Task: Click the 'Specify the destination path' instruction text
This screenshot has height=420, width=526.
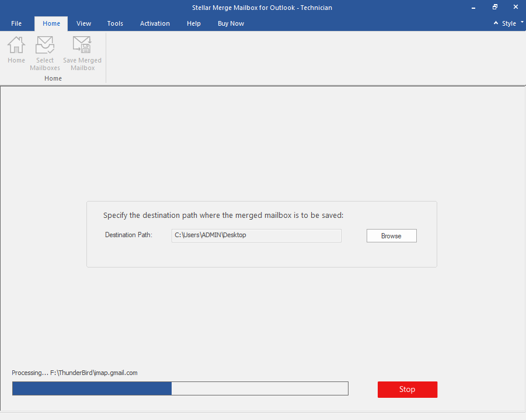Action: click(223, 215)
